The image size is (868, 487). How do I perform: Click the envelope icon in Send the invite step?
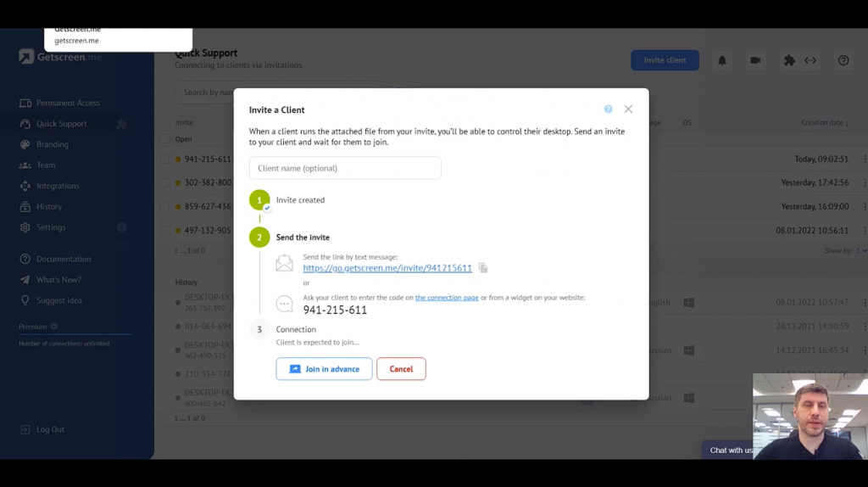(285, 263)
